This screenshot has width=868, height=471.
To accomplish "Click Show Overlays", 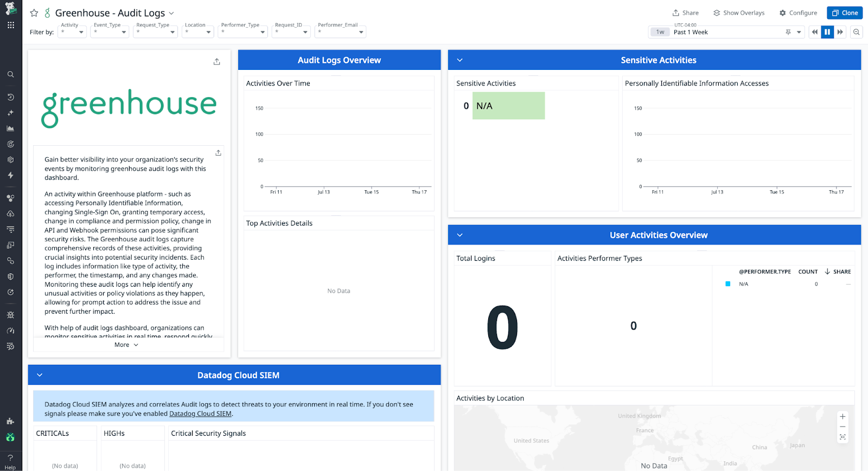I will [x=739, y=13].
